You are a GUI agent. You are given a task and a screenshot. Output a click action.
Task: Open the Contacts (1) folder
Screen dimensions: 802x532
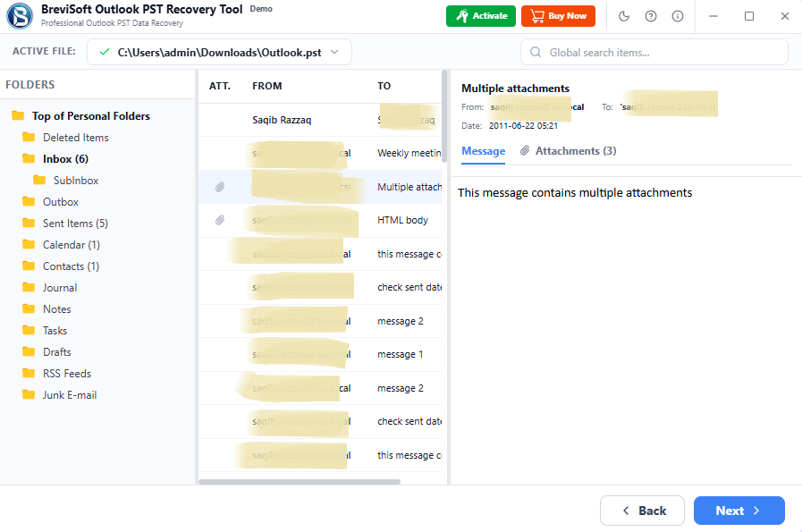tap(71, 266)
